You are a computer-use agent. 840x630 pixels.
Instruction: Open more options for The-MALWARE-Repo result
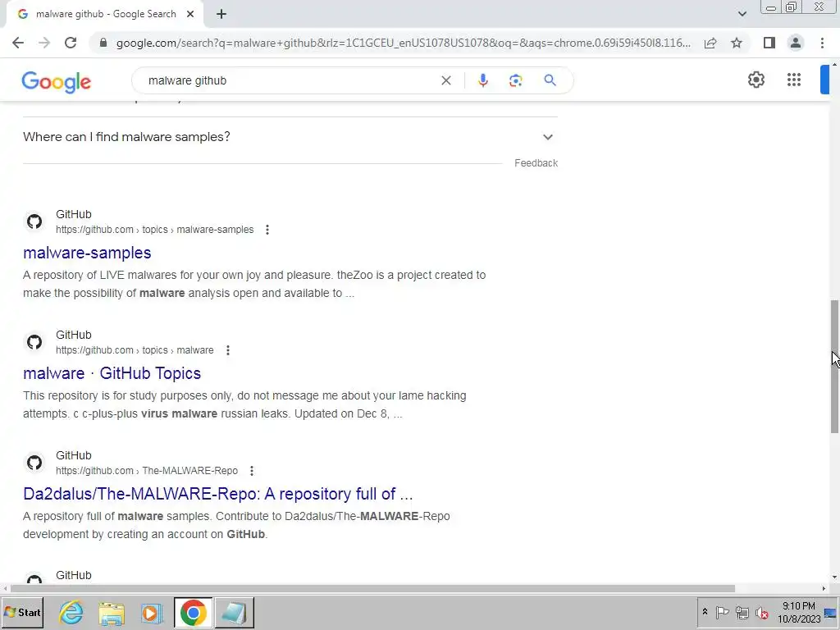coord(252,471)
